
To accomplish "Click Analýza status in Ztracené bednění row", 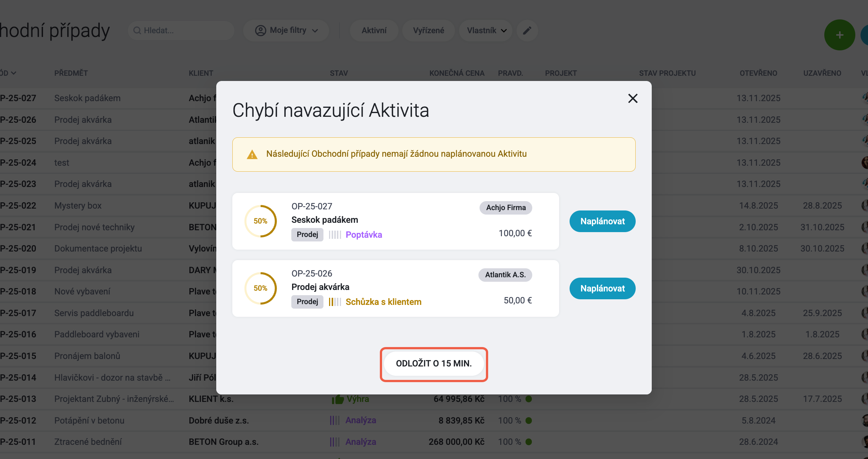I will [x=360, y=442].
